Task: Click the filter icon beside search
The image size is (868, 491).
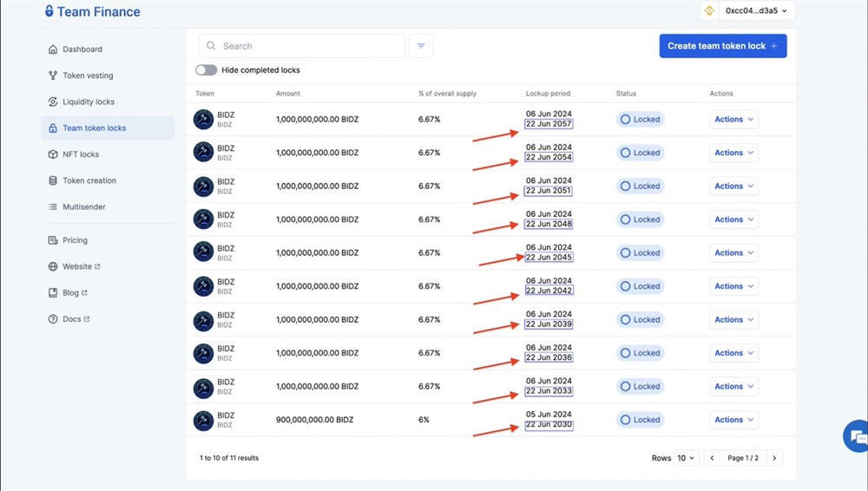Action: (x=421, y=46)
